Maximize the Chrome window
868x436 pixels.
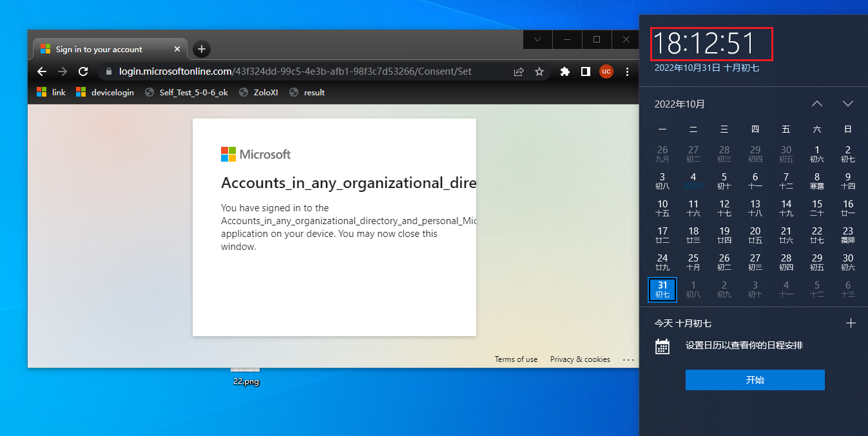point(597,39)
